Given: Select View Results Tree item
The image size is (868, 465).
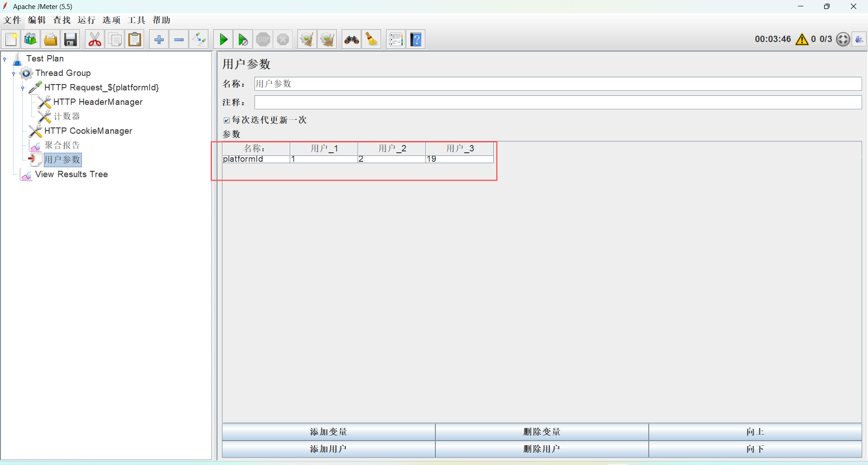Looking at the screenshot, I should [71, 174].
